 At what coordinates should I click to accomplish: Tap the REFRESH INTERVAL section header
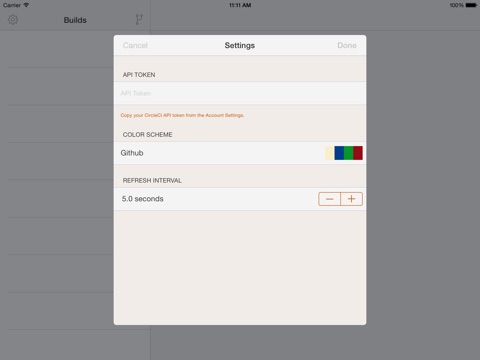152,180
